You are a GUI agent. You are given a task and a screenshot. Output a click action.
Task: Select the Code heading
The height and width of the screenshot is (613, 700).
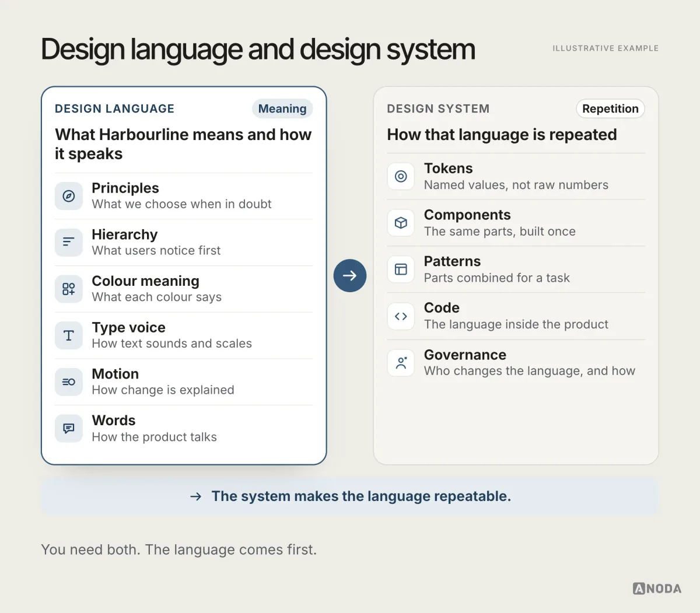pos(442,308)
